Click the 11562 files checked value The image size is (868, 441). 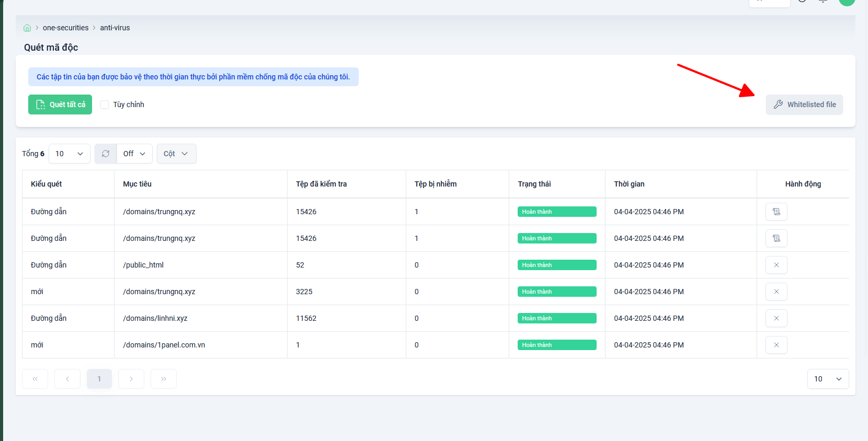click(x=306, y=318)
